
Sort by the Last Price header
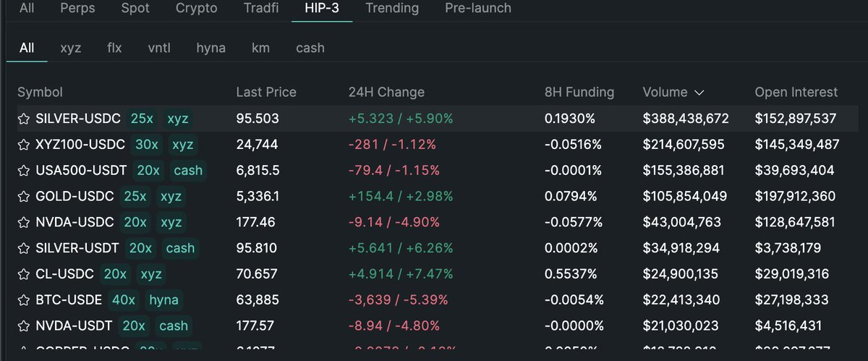coord(265,93)
